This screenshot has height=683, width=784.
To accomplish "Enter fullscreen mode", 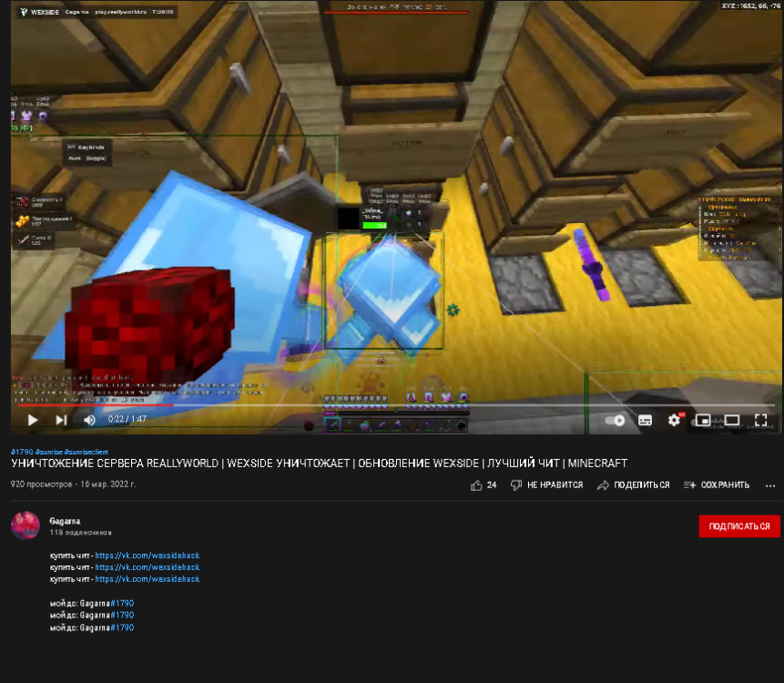I will click(761, 420).
